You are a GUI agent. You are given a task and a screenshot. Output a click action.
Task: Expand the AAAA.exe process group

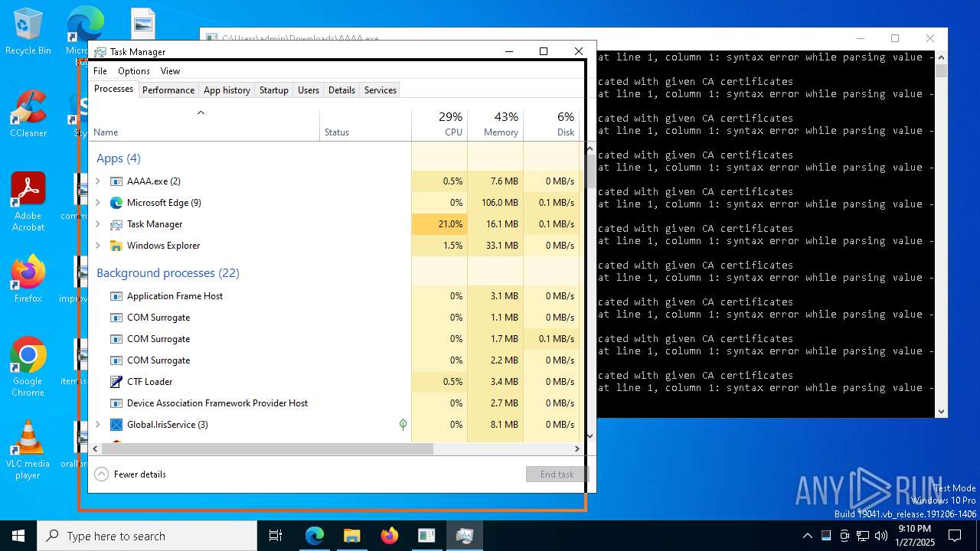pyautogui.click(x=97, y=181)
